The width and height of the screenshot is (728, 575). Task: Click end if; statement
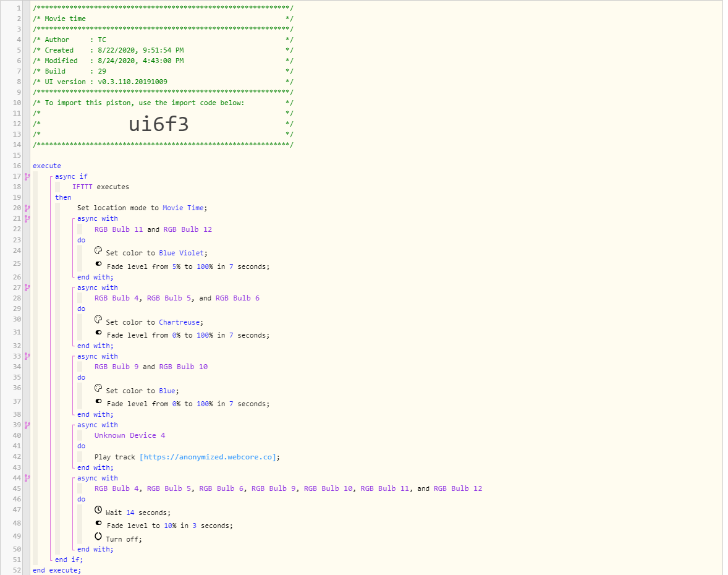pos(69,560)
